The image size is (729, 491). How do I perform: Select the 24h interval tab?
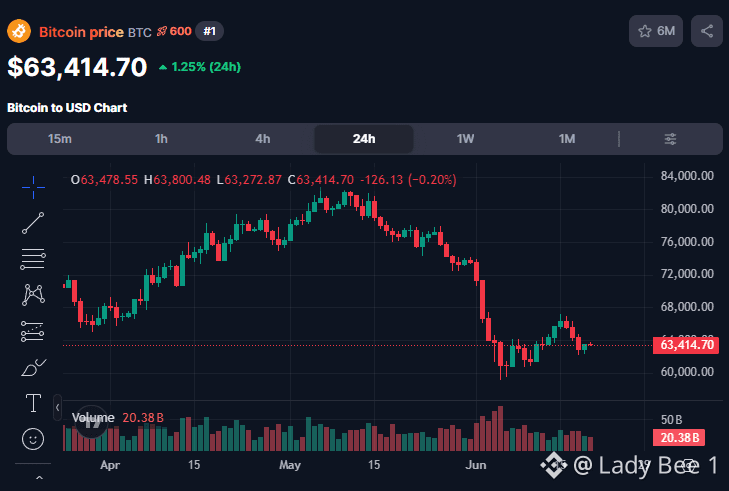pyautogui.click(x=364, y=139)
